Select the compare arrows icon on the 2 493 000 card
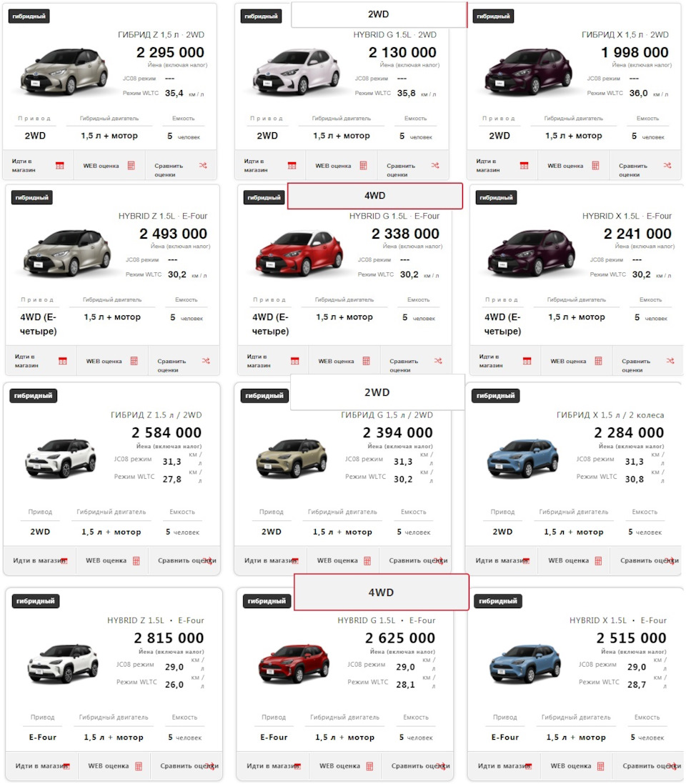686x784 pixels. click(x=206, y=360)
